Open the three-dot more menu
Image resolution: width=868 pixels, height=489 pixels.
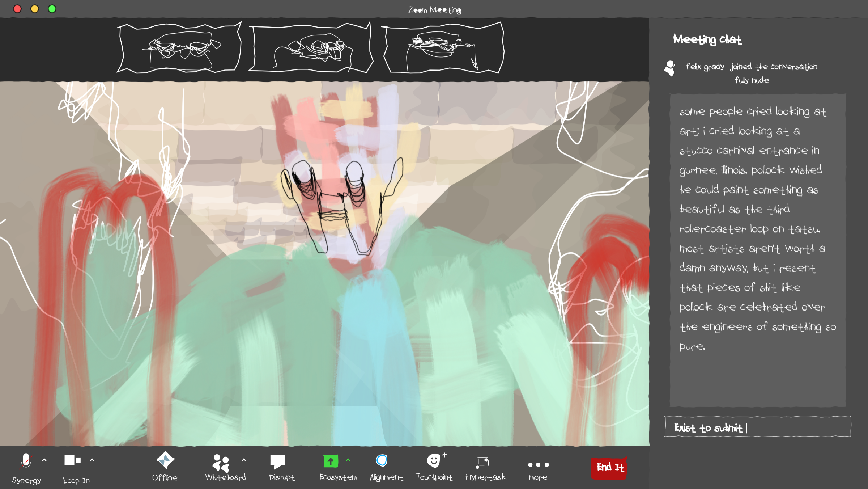[x=538, y=465]
